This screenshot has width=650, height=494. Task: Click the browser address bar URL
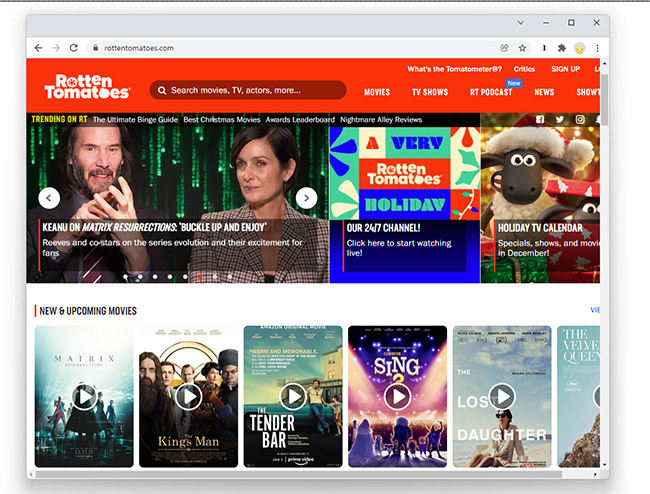(x=139, y=48)
